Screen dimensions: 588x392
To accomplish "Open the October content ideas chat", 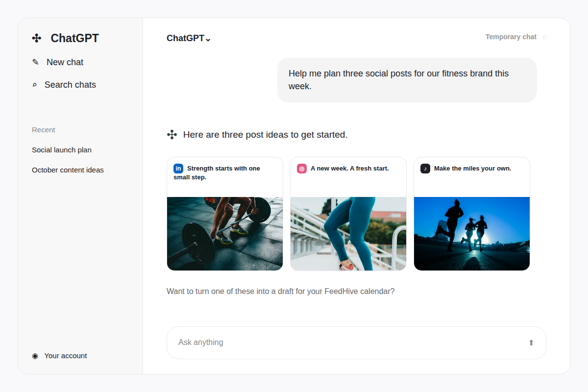I will tap(68, 170).
